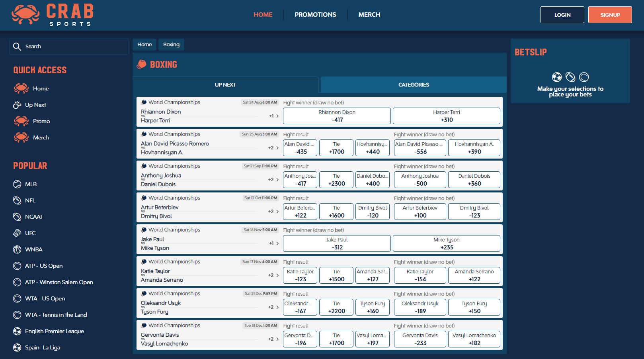Expand +2 markets for Joshua vs Dubois
644x359 pixels.
click(x=273, y=180)
